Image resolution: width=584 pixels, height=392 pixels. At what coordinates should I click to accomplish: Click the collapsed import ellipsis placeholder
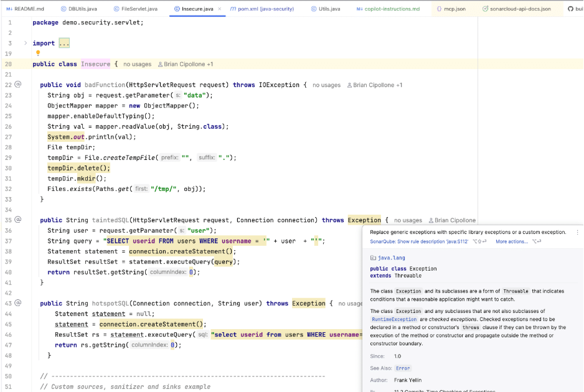coord(64,44)
